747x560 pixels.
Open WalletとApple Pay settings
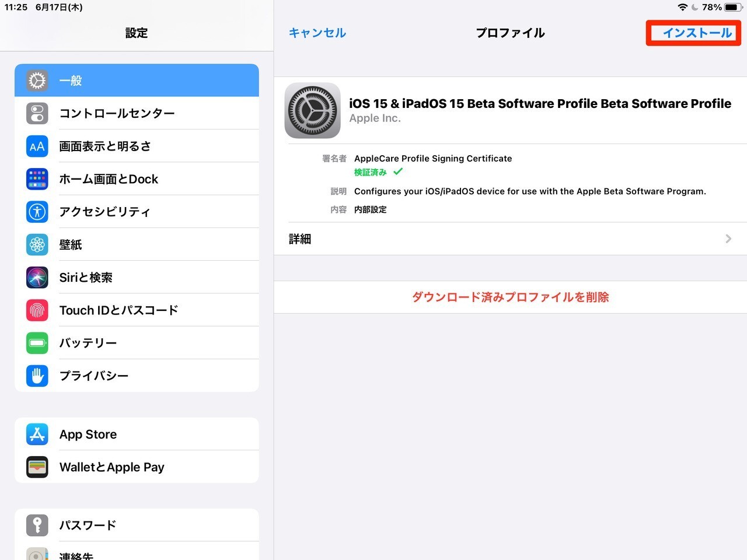click(x=137, y=467)
